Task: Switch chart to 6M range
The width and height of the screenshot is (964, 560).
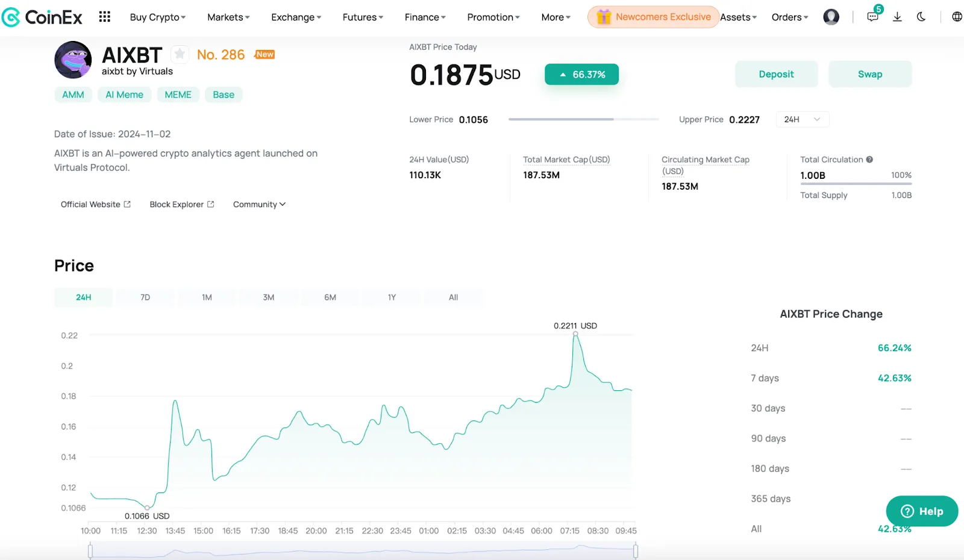Action: coord(330,297)
